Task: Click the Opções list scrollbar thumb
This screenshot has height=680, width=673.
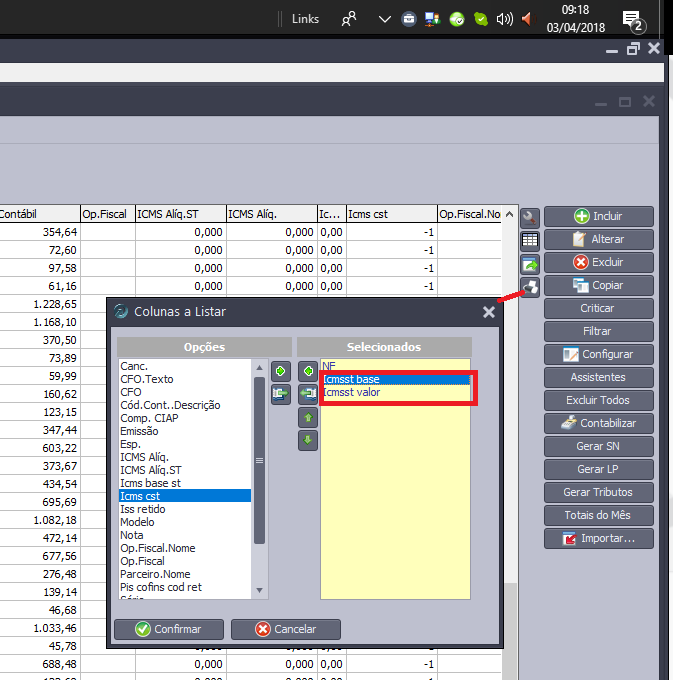Action: point(259,460)
